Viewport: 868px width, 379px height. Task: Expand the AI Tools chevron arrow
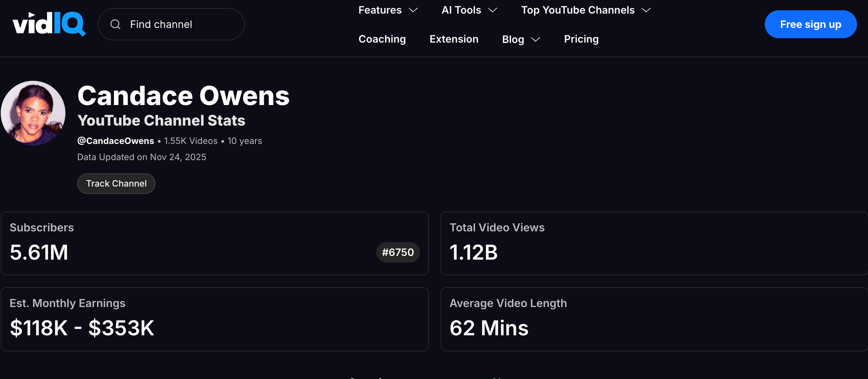click(x=492, y=10)
